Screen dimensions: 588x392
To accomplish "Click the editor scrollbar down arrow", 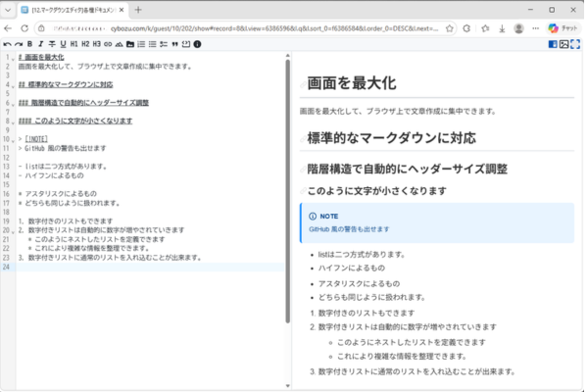I will pos(287,385).
